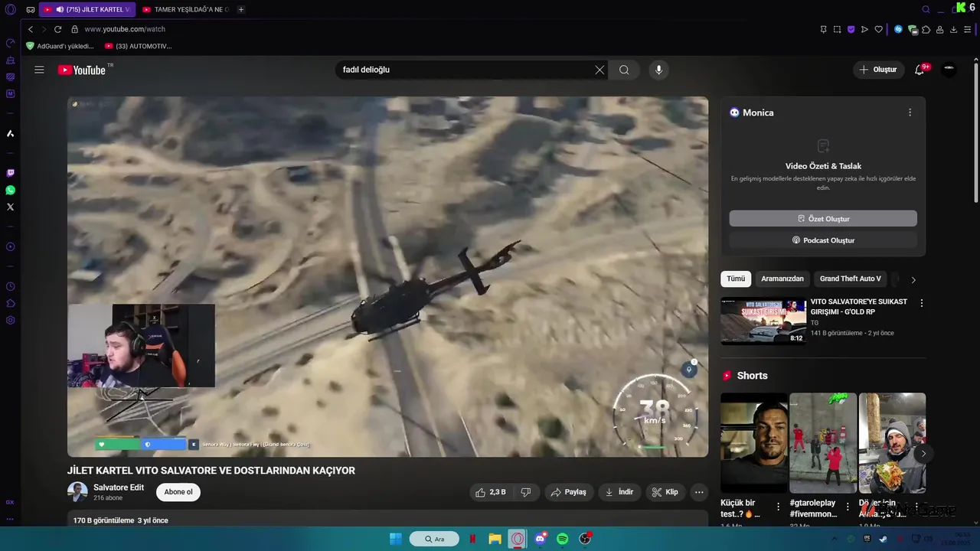Screen dimensions: 980x551
Task: Click the Podcast Oluştur button
Action: coord(823,240)
